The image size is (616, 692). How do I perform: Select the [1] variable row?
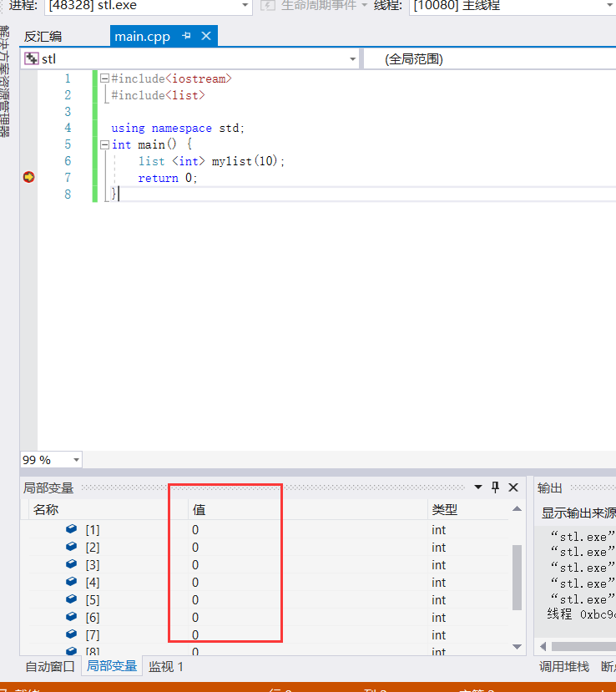[269, 529]
